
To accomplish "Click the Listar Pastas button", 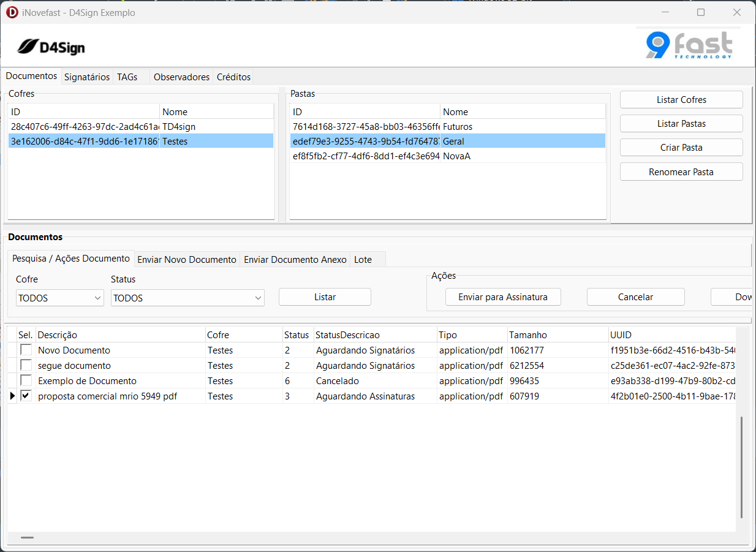I will 681,123.
